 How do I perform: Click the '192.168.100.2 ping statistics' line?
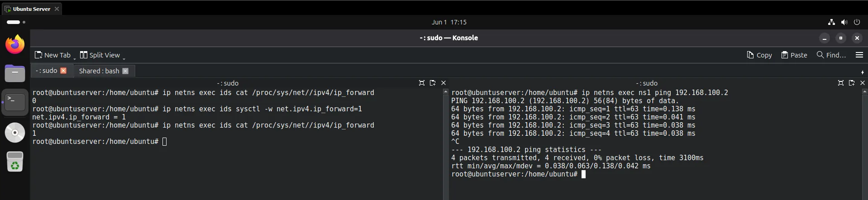coord(526,150)
